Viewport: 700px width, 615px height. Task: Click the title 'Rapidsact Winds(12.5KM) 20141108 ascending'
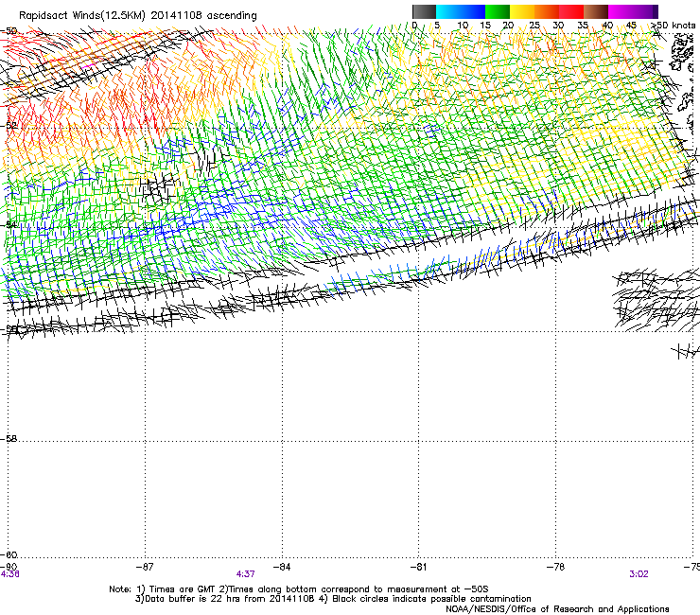pos(138,15)
